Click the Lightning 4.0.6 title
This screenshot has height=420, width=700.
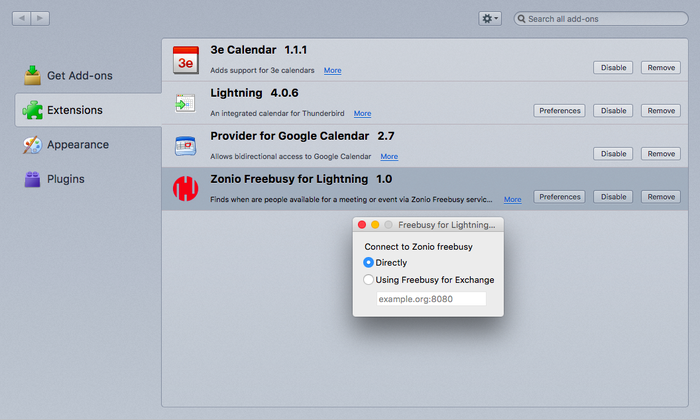tap(254, 93)
